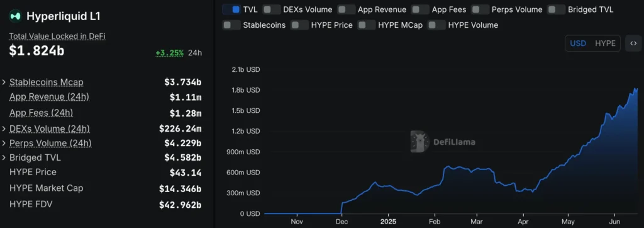This screenshot has height=228, width=644.
Task: Select the USD denomination tab
Action: click(578, 43)
